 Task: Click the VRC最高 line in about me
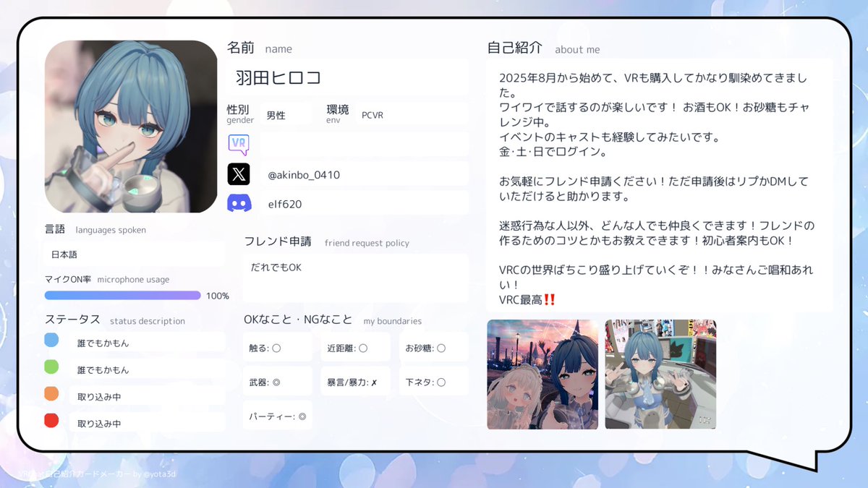[527, 299]
